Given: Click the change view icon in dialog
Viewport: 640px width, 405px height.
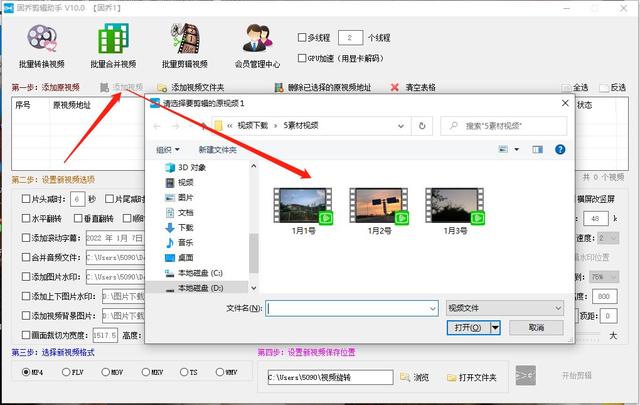Looking at the screenshot, I should click(503, 149).
